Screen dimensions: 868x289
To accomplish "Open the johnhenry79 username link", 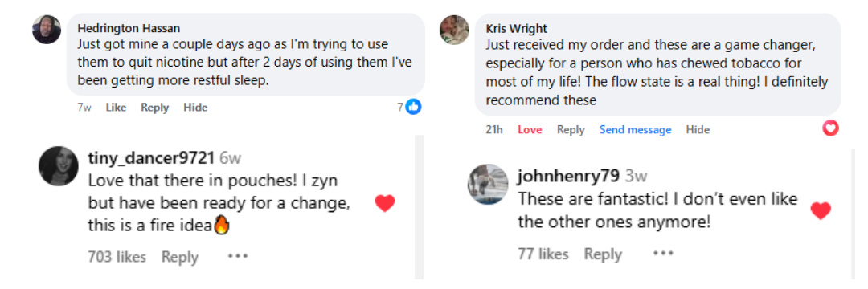I will point(567,177).
